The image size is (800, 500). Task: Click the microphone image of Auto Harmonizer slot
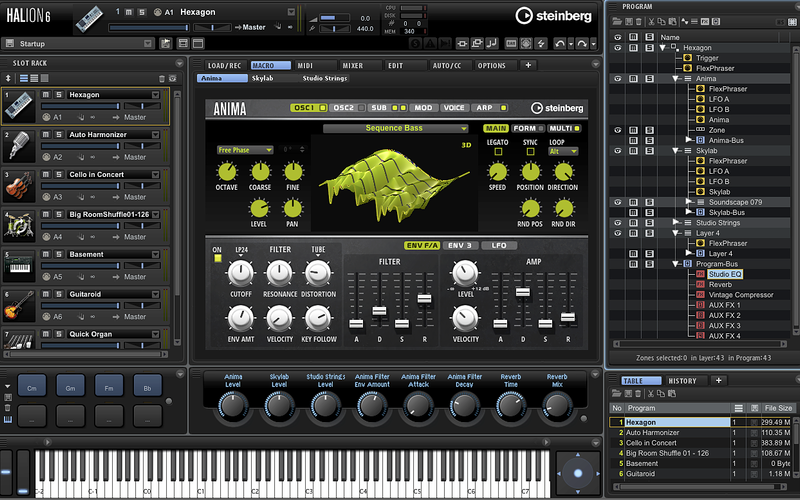(19, 146)
